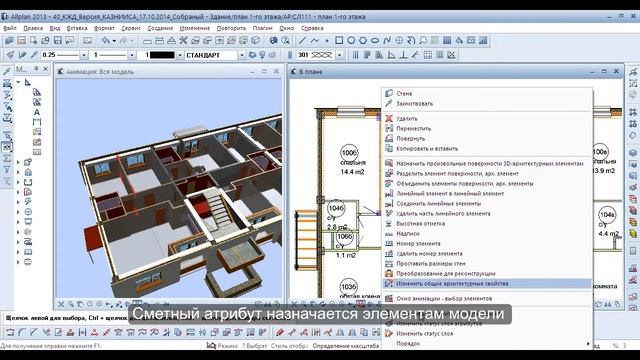Image resolution: width=640 pixels, height=360 pixels.
Task: Click the light bulb icon in format toolbar
Action: click(262, 55)
